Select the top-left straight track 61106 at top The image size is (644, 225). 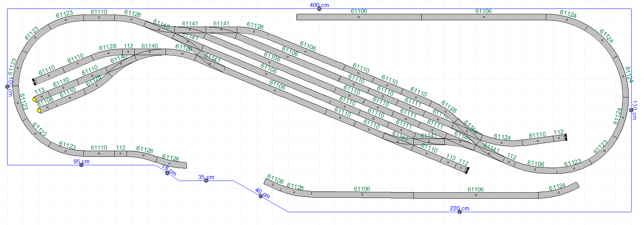(x=359, y=17)
